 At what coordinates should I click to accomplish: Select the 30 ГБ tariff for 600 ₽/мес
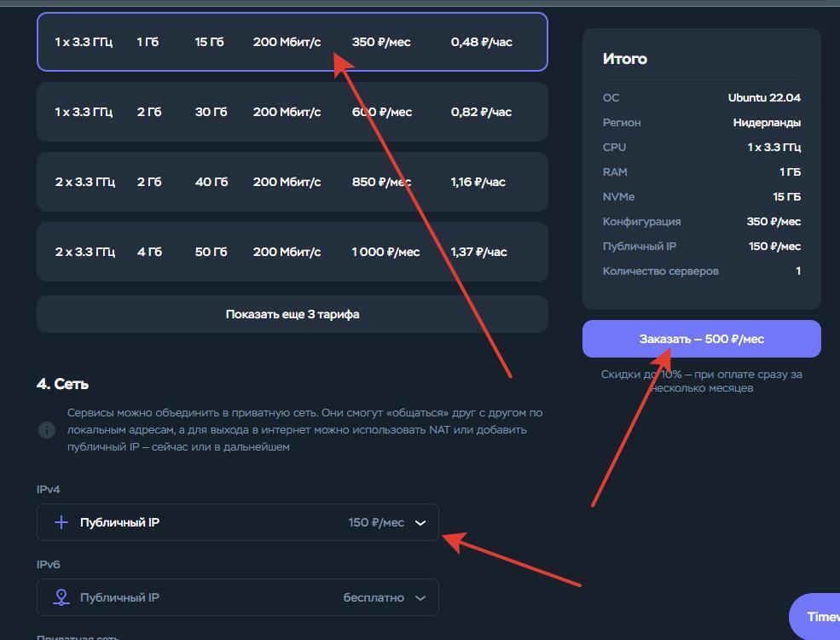click(x=292, y=112)
